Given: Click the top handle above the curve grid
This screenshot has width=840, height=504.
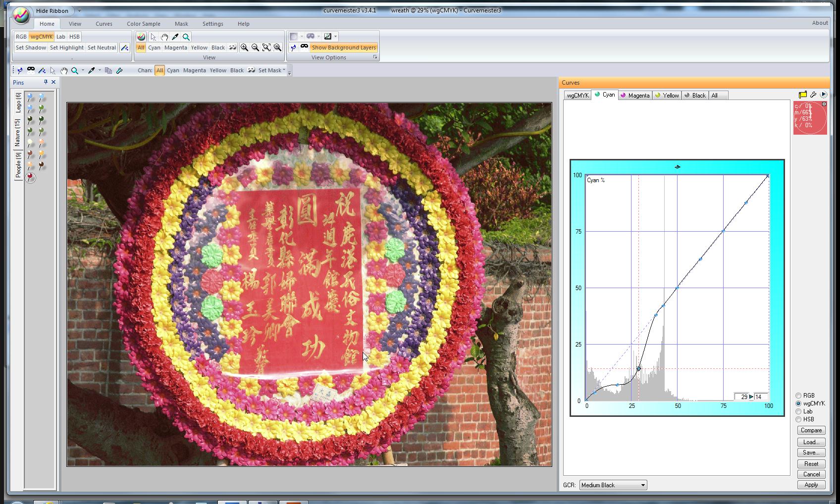Looking at the screenshot, I should [x=677, y=167].
